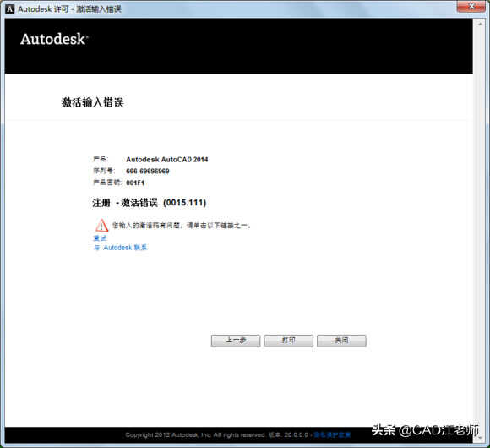Image resolution: width=490 pixels, height=448 pixels.
Task: Click the 激活输入错误 page heading
Action: (x=92, y=102)
